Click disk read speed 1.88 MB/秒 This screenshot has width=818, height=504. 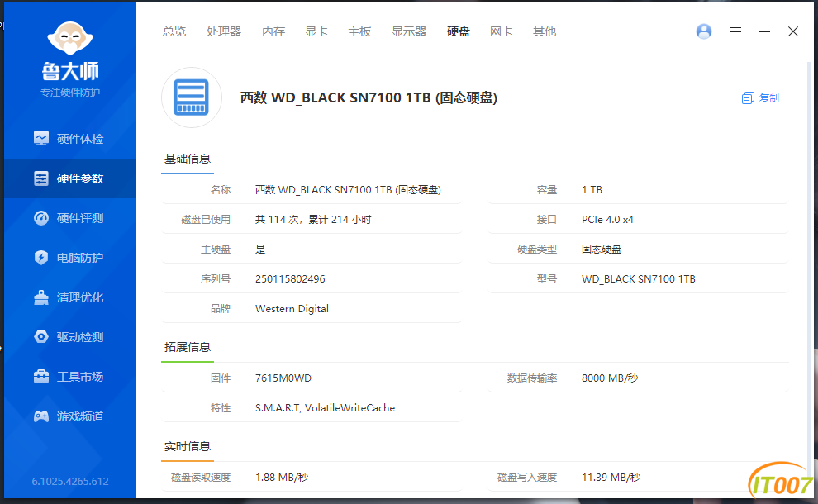(282, 478)
